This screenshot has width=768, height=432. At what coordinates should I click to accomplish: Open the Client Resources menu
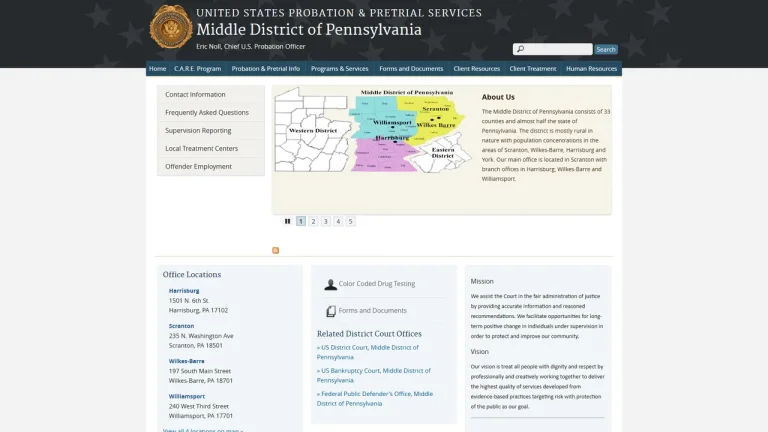477,69
